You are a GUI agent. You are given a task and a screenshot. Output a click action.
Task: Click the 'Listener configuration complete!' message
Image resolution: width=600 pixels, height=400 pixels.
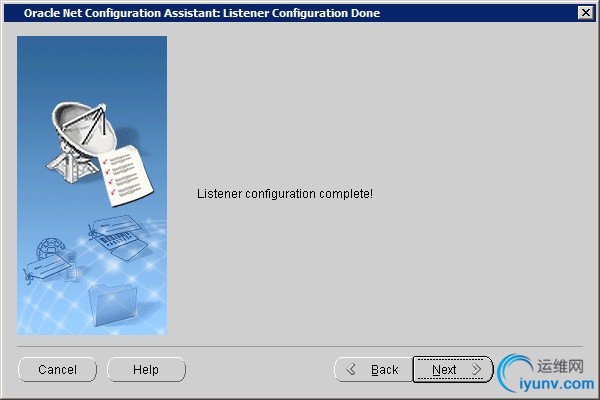click(x=285, y=194)
